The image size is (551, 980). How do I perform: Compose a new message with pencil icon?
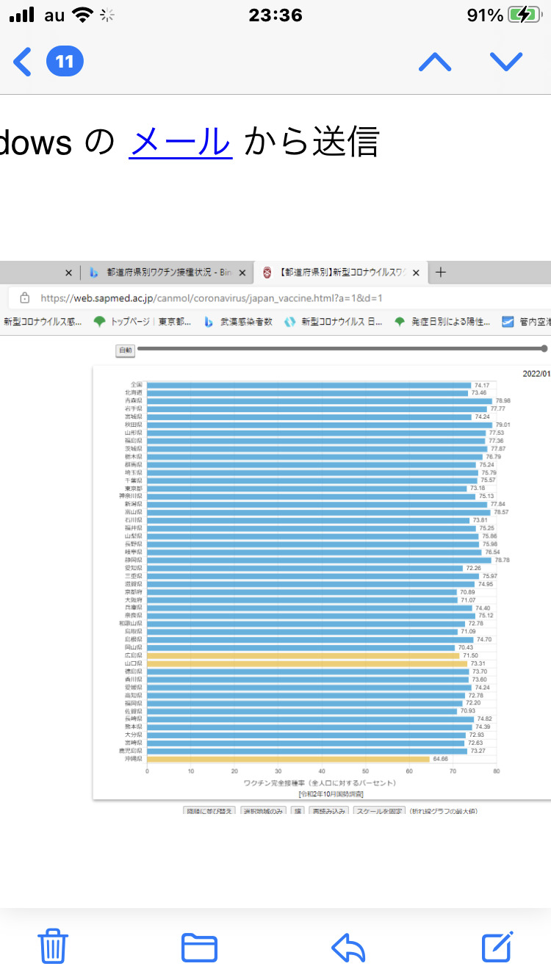(497, 946)
